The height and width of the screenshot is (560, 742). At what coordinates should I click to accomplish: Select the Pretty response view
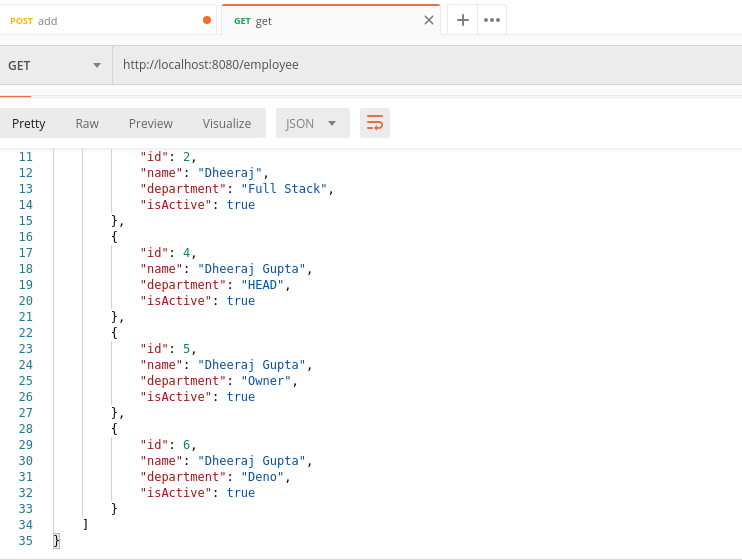(x=29, y=123)
